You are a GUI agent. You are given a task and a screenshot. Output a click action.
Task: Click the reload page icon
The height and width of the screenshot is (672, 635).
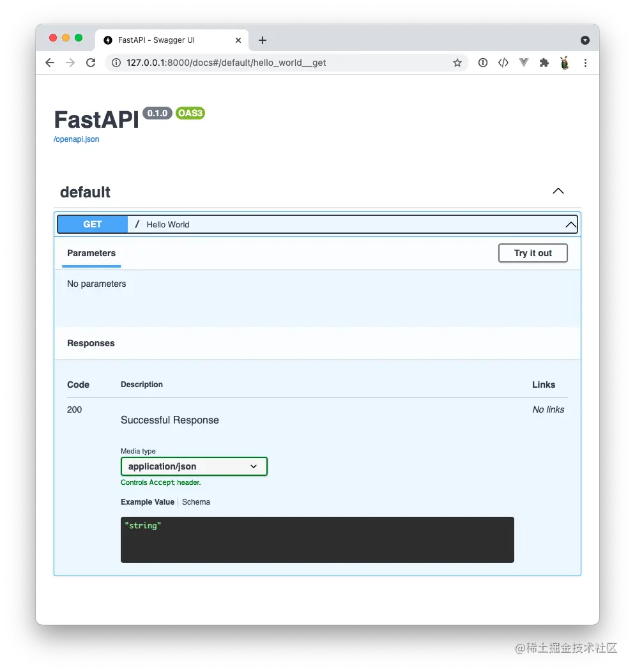tap(91, 63)
